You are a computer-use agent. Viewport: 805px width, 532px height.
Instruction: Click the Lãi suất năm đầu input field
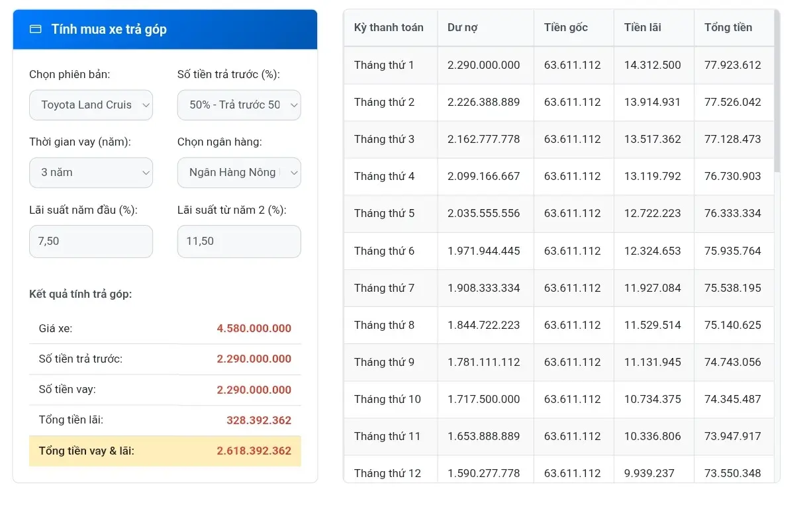tap(91, 242)
